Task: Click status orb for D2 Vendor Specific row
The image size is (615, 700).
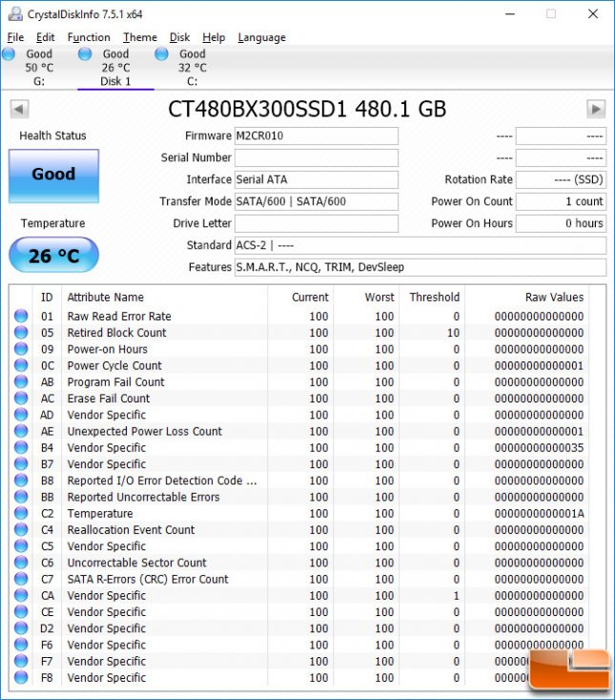Action: click(x=21, y=628)
